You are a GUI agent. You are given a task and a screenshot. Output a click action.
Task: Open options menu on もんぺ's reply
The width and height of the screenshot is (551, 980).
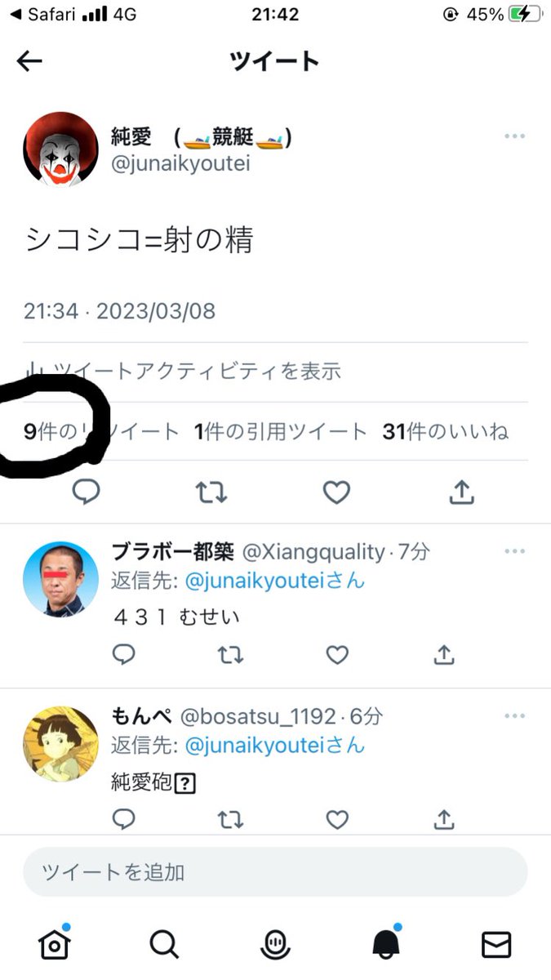pos(514,716)
